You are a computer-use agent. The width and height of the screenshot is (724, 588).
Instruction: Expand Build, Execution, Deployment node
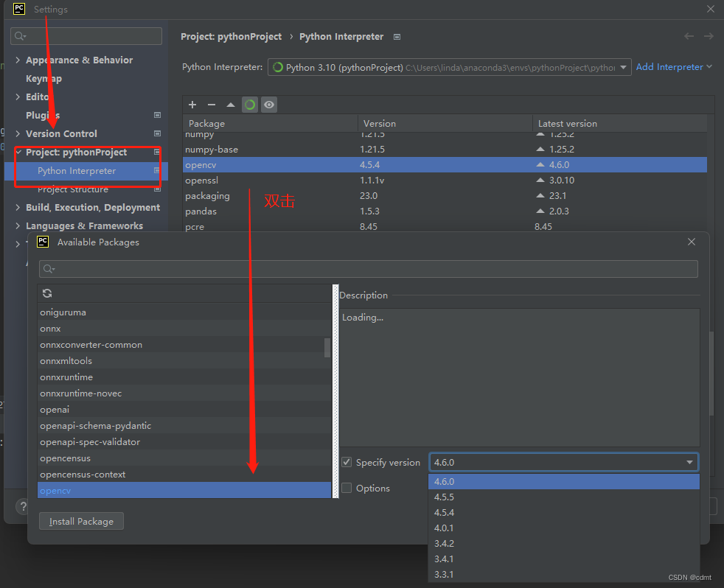pos(18,208)
